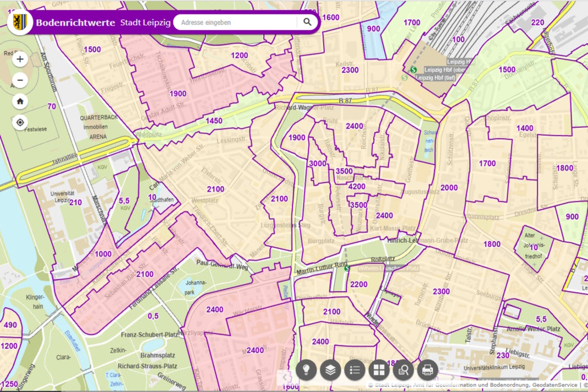This screenshot has width=588, height=392.
Task: Open the basemap gallery grid
Action: (x=379, y=370)
